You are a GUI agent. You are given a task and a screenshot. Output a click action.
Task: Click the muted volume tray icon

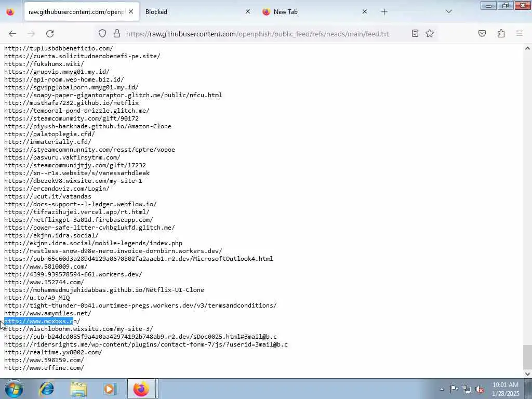point(480,389)
